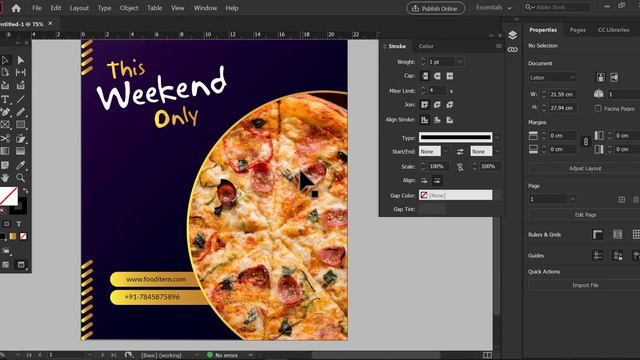
Task: Swap start and end arrowheads
Action: pos(460,152)
